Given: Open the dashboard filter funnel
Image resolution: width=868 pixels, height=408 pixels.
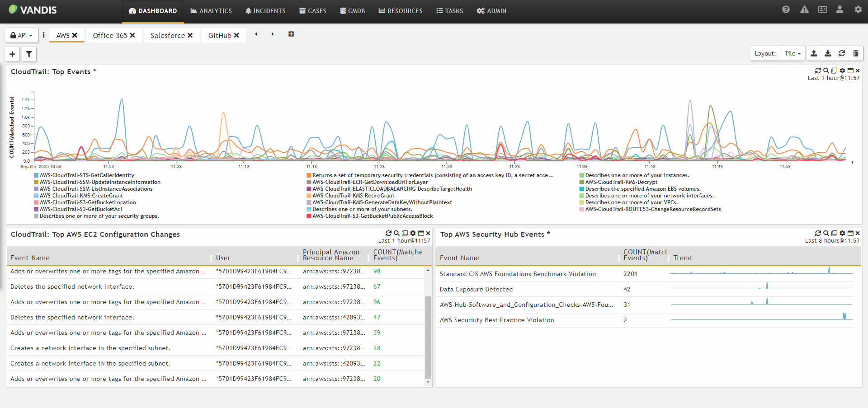Looking at the screenshot, I should 29,54.
